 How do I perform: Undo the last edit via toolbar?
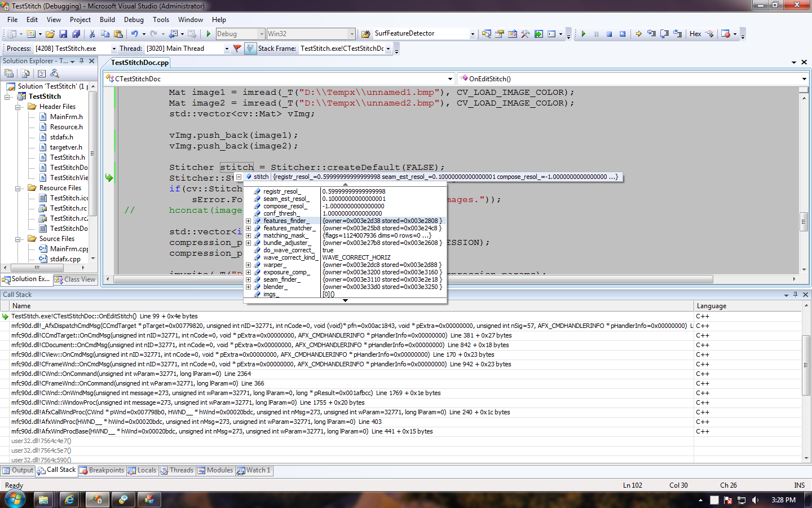pos(134,34)
